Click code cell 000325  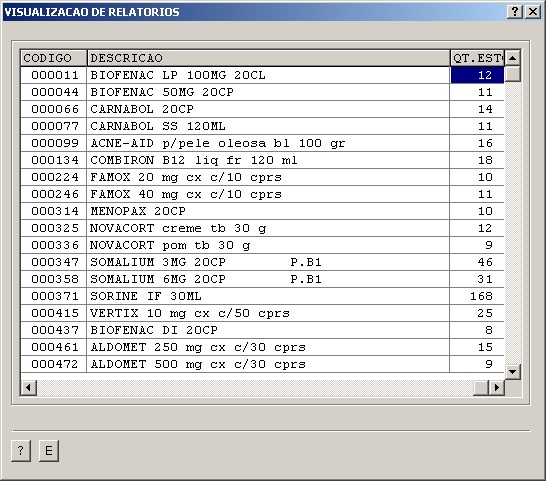point(54,228)
